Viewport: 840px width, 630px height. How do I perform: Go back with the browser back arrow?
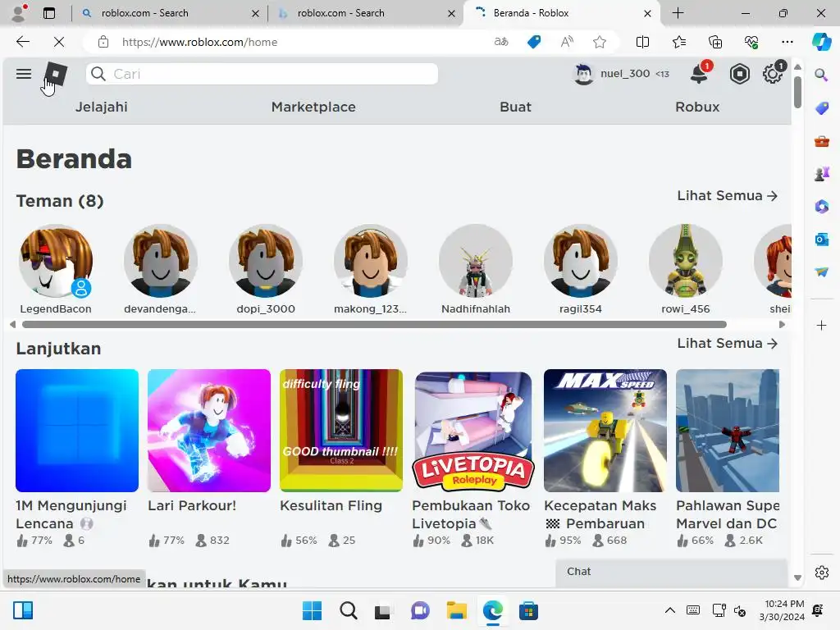[22, 42]
